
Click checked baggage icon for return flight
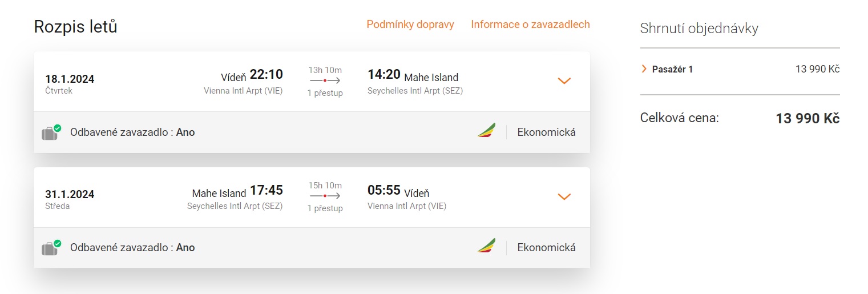[51, 248]
